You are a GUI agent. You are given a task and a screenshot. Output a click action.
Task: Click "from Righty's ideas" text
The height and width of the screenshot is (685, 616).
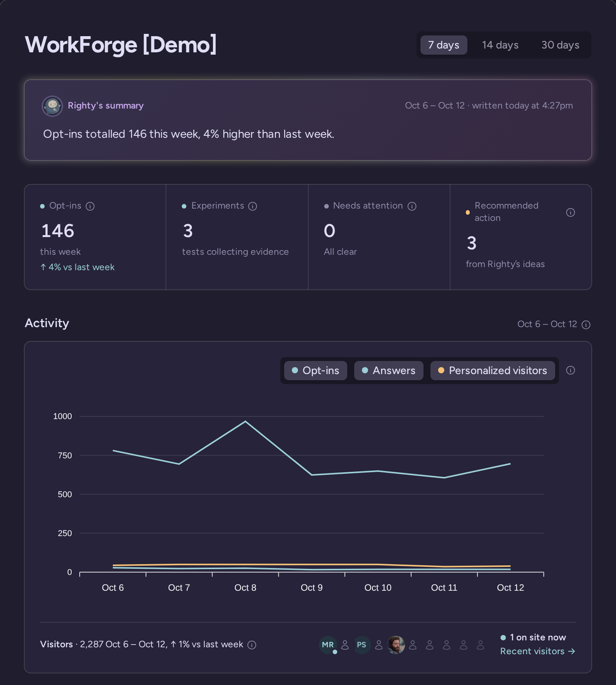(x=505, y=264)
